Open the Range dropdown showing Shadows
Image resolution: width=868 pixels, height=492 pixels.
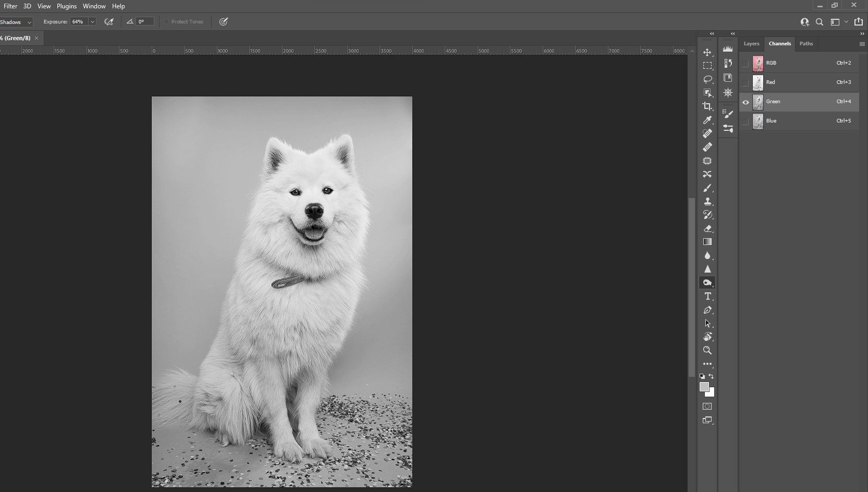pyautogui.click(x=16, y=22)
